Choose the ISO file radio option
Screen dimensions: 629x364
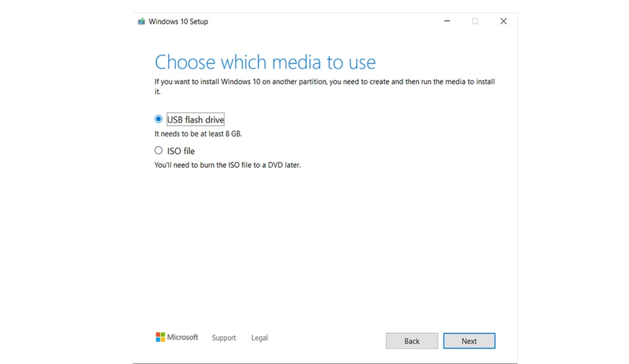pos(158,150)
